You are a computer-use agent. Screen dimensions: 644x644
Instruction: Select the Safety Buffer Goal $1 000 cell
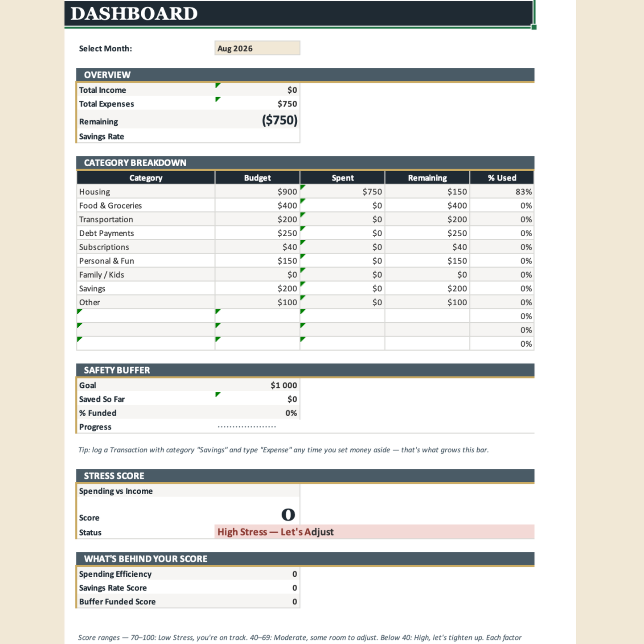(x=257, y=385)
